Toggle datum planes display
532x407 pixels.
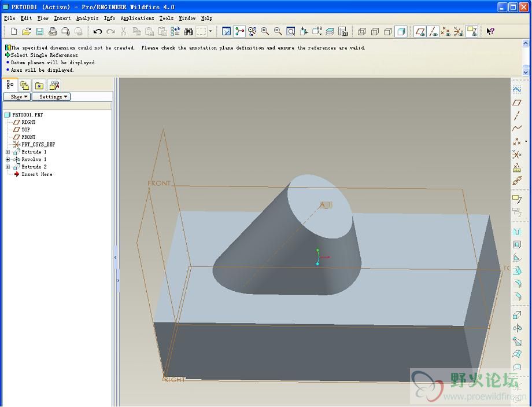(x=420, y=32)
